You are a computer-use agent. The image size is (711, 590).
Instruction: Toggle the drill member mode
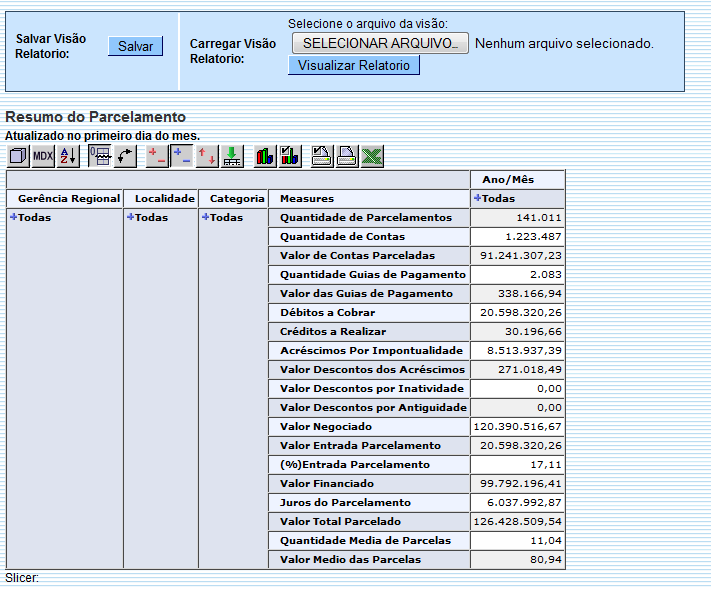tap(157, 156)
